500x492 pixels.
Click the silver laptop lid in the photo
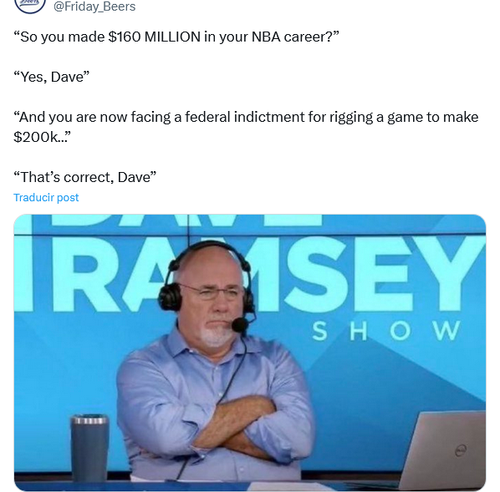443,450
